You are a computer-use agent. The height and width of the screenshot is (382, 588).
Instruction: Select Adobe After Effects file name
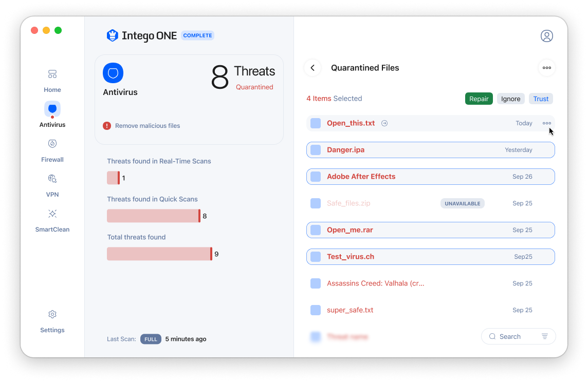pos(361,177)
